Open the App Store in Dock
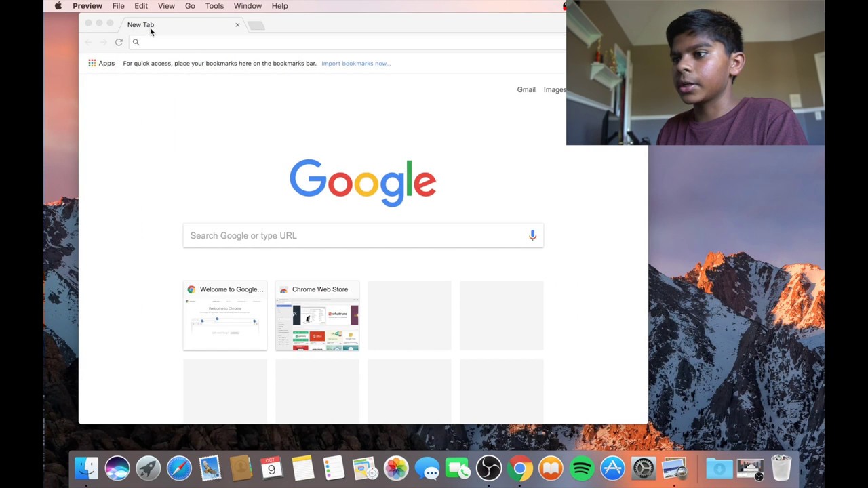Viewport: 868px width, 488px height. [x=612, y=468]
